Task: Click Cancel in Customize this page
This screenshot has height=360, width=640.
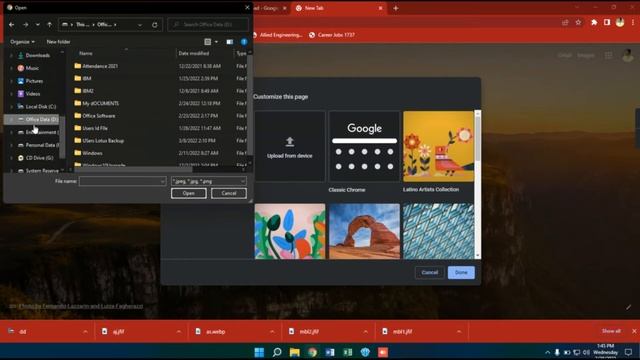Action: pos(429,272)
